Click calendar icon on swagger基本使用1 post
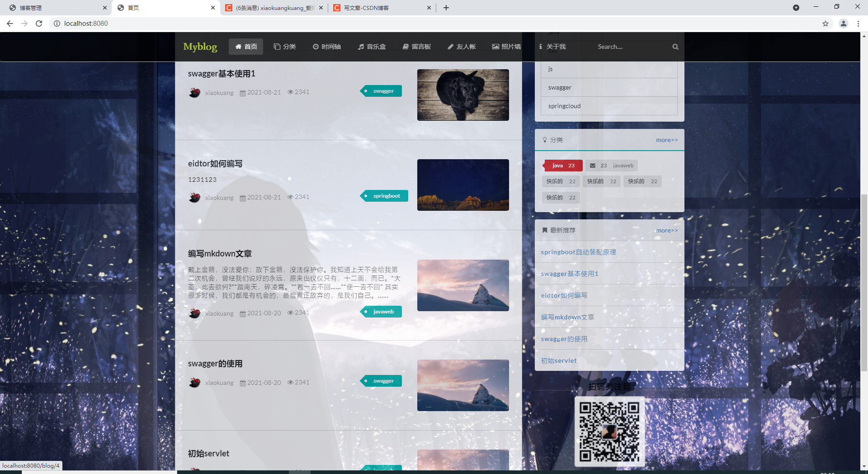 (243, 93)
